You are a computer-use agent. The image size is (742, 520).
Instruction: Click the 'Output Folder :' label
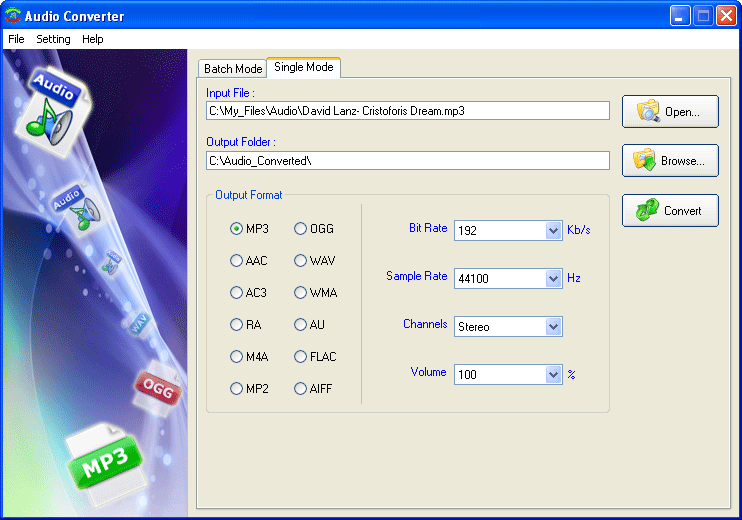click(241, 142)
